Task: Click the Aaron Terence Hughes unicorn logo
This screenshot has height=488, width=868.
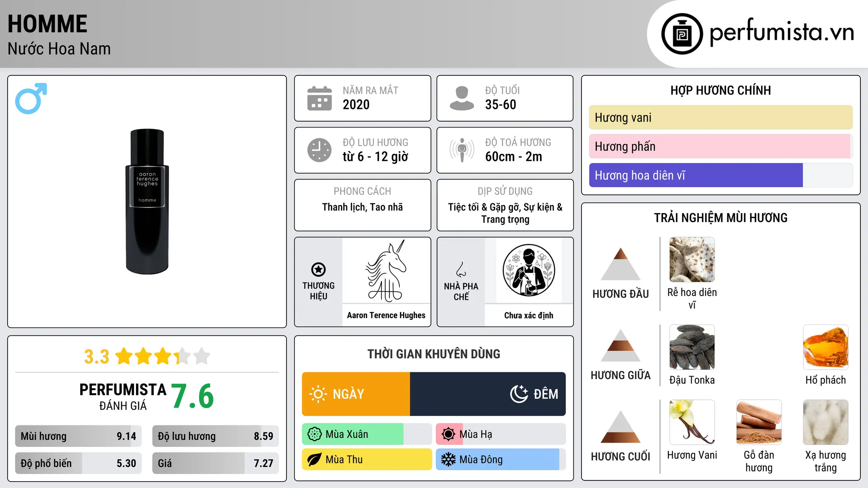Action: tap(386, 271)
